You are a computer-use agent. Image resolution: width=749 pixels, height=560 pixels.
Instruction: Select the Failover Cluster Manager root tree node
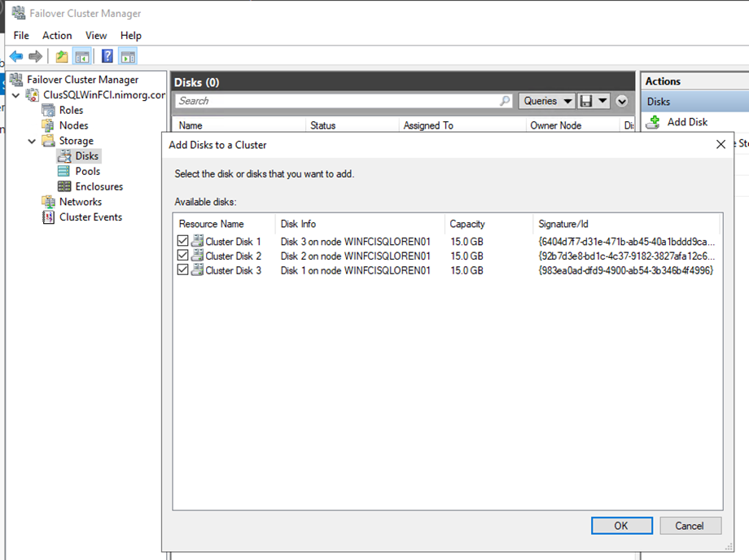pyautogui.click(x=82, y=80)
